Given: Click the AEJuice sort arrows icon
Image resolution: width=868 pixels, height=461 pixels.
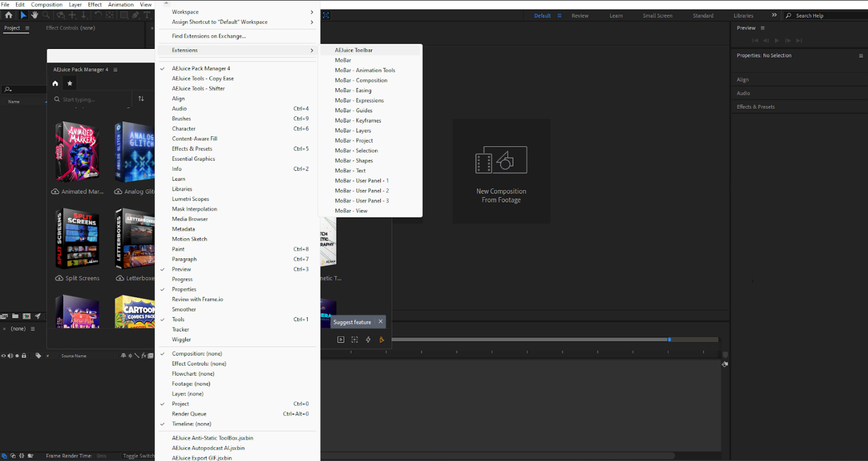Looking at the screenshot, I should tap(141, 99).
